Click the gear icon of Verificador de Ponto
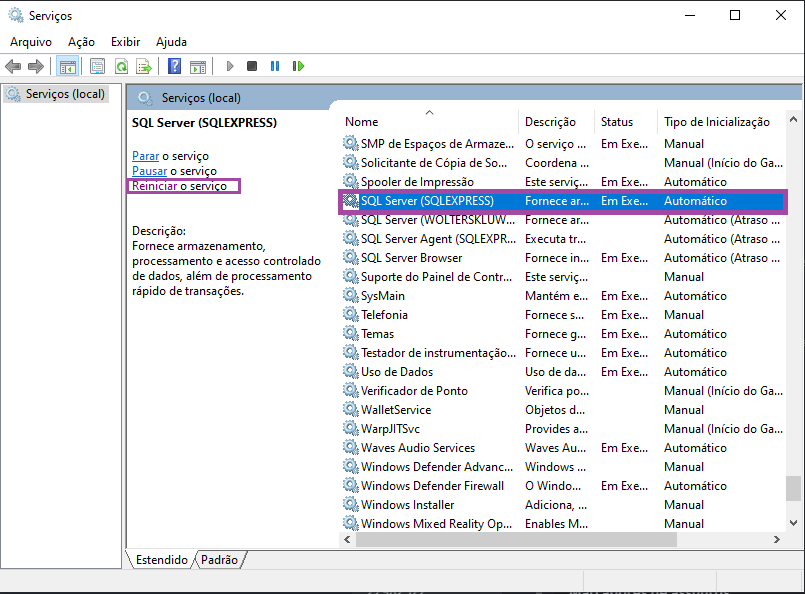The width and height of the screenshot is (805, 594). [351, 390]
